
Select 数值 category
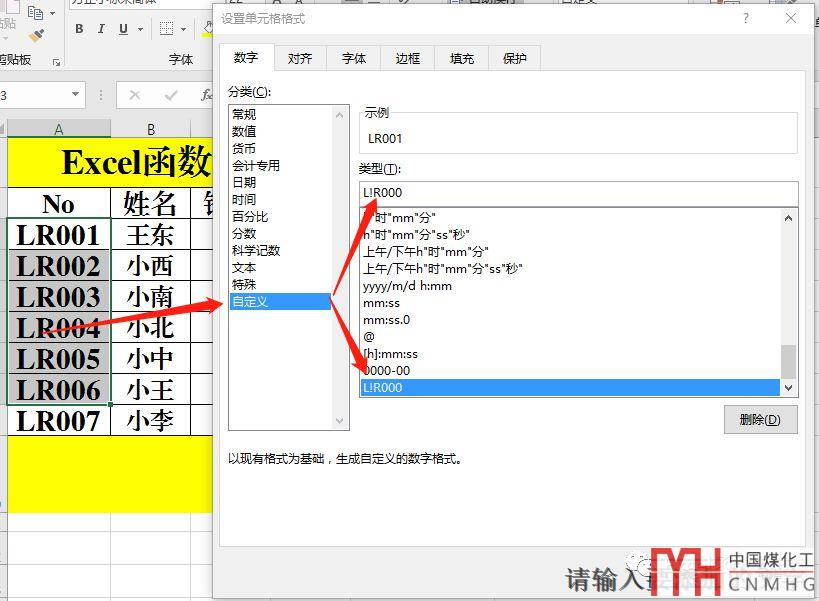[281, 131]
